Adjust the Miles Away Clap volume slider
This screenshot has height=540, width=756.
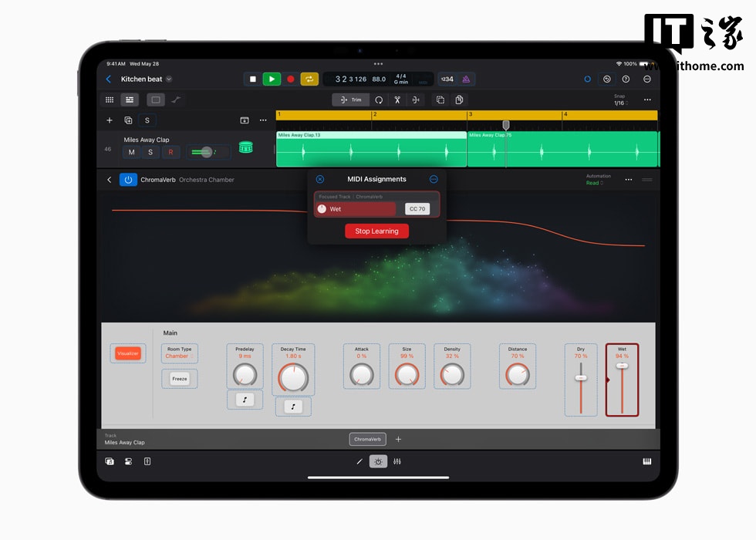208,153
